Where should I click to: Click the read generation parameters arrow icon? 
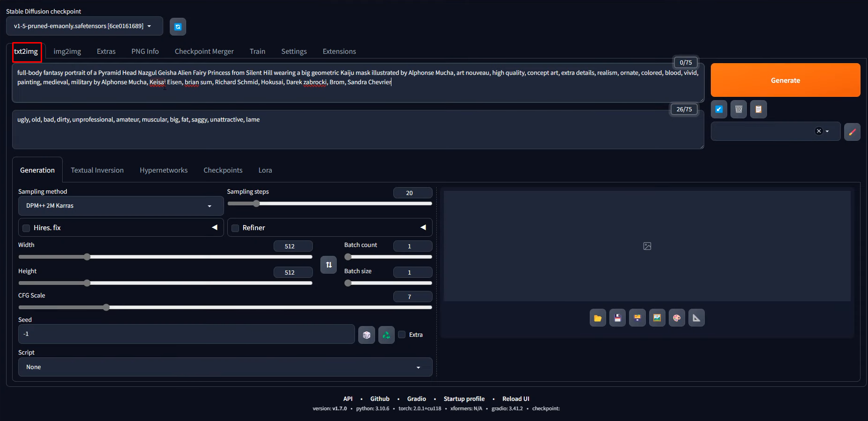(719, 109)
